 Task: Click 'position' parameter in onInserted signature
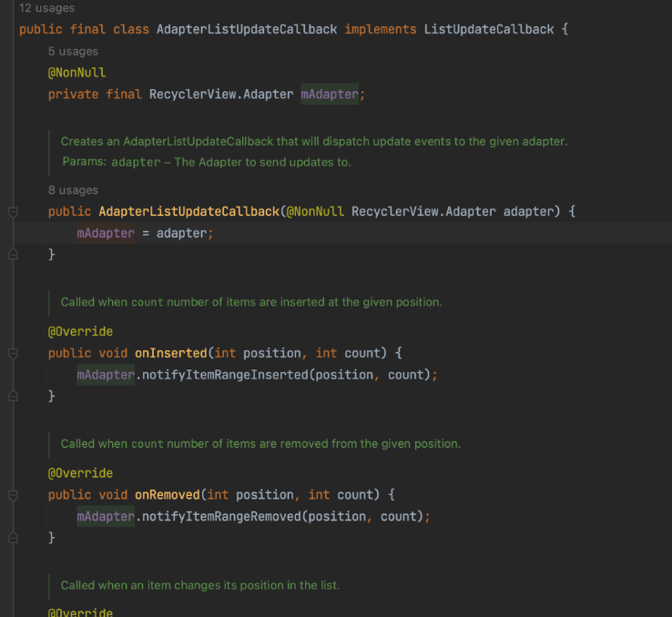[271, 353]
